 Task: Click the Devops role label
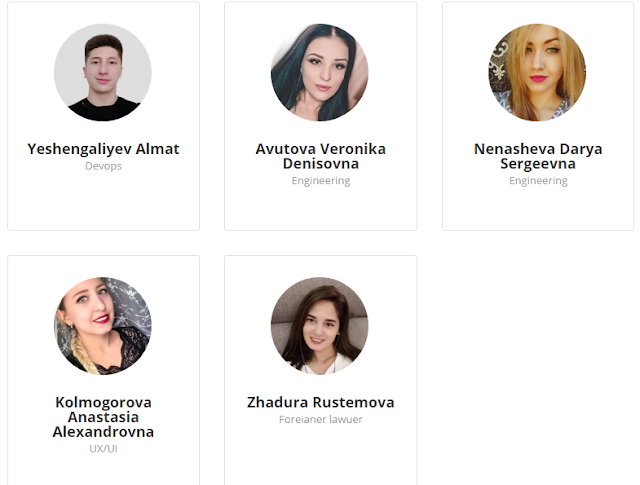coord(103,166)
